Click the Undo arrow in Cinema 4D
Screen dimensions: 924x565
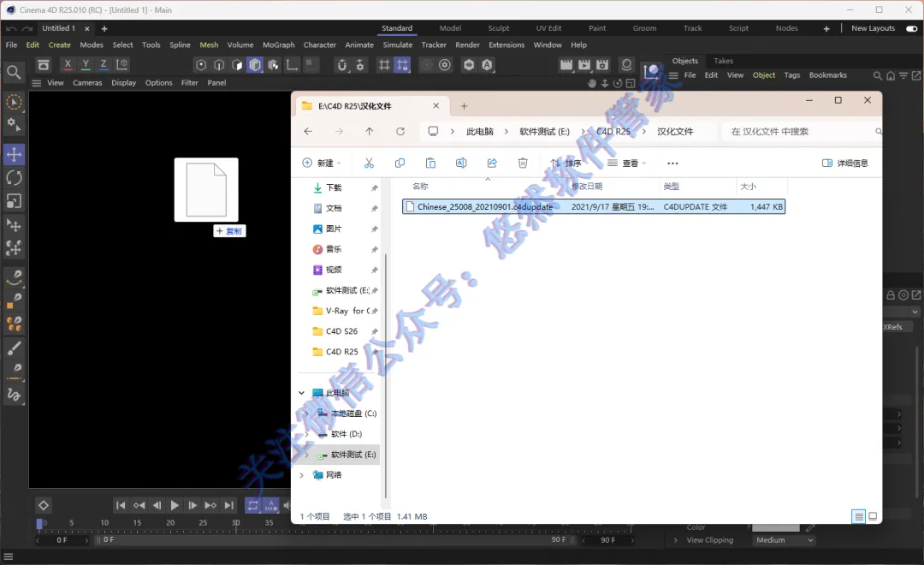pyautogui.click(x=11, y=28)
